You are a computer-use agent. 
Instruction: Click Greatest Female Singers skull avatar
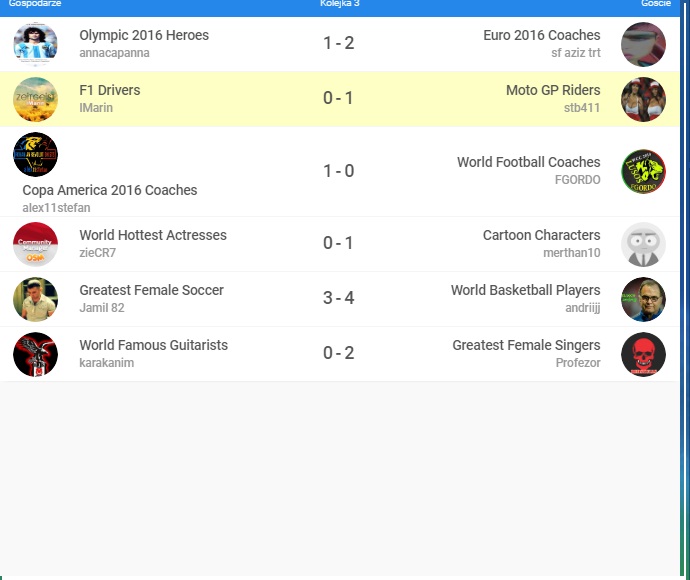pos(643,354)
